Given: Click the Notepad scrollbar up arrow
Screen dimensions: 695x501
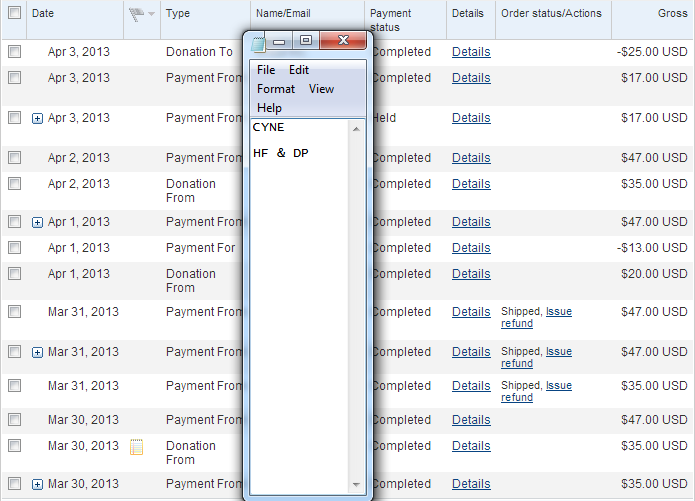Looking at the screenshot, I should point(356,128).
